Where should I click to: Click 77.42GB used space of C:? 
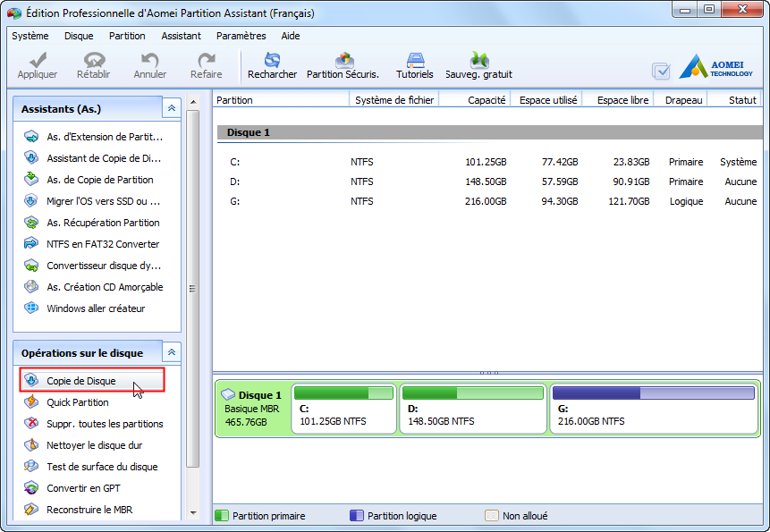[x=560, y=162]
